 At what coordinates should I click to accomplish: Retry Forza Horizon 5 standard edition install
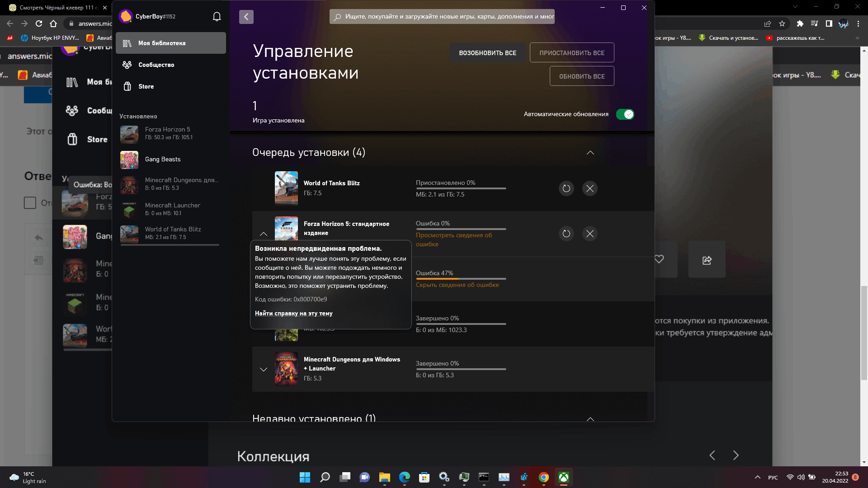coord(566,234)
